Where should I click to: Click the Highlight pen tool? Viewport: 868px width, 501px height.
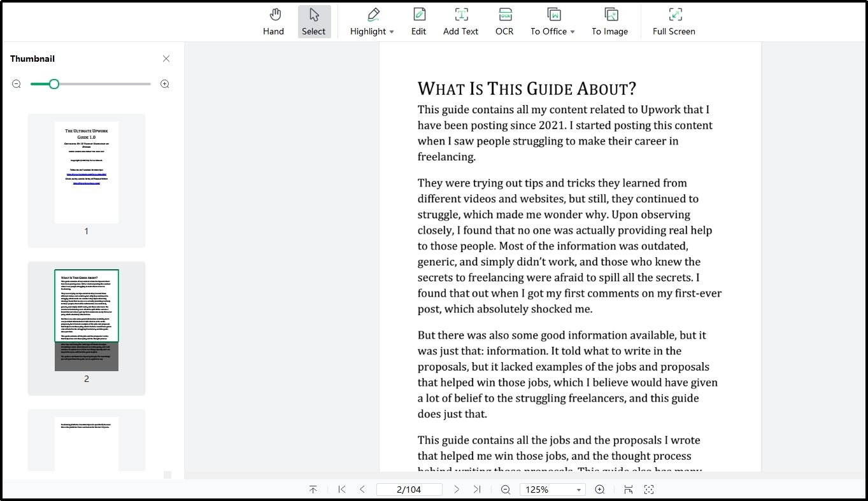pyautogui.click(x=373, y=15)
